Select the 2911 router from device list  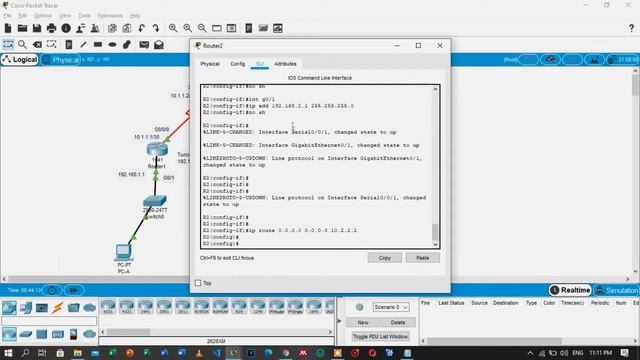point(183,307)
